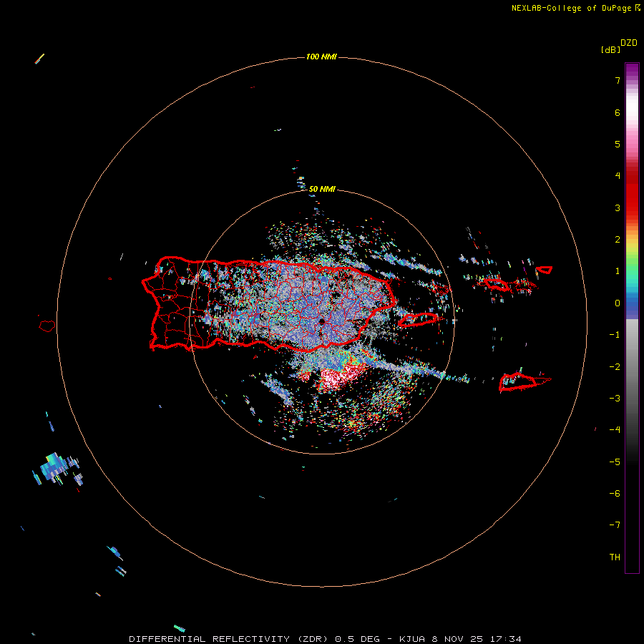Click the colorbar tick label -2
Image resolution: width=644 pixels, height=644 pixels.
click(615, 367)
